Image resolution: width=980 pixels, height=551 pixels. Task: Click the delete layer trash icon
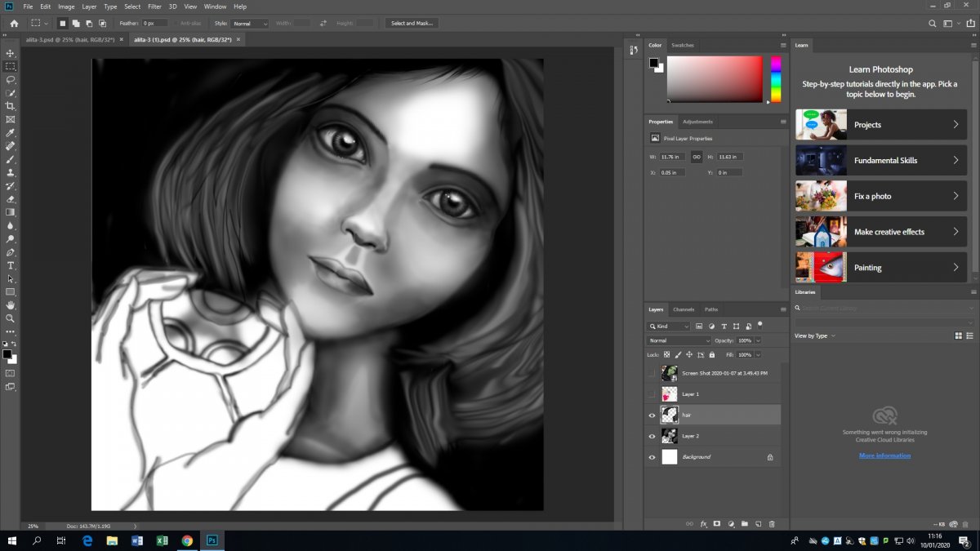coord(772,524)
